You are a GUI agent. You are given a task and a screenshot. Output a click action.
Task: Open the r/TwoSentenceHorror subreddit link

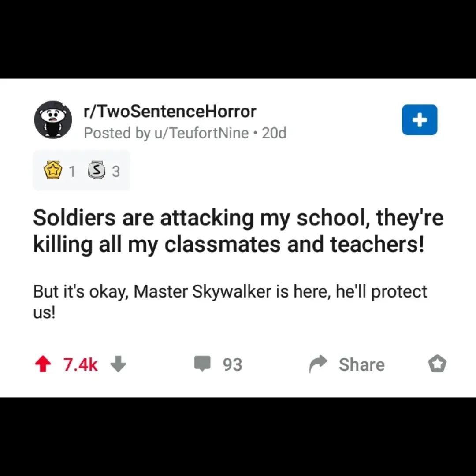pyautogui.click(x=170, y=112)
